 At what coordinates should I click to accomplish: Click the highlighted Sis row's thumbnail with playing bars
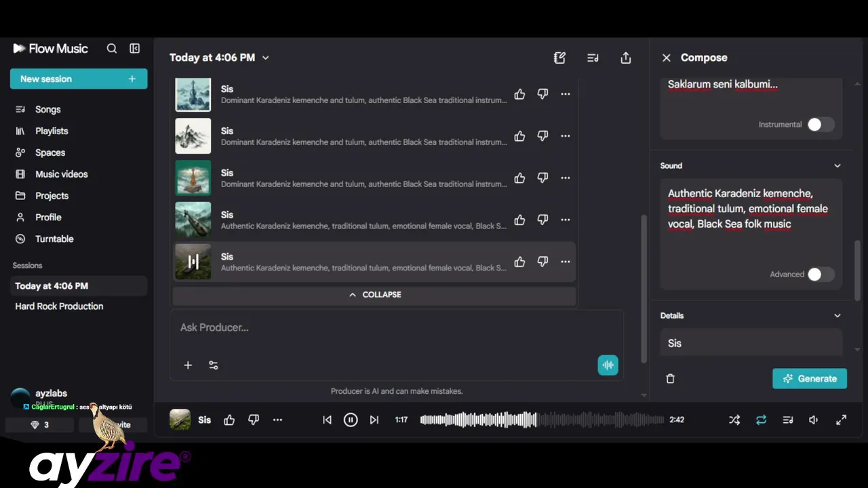pos(193,262)
